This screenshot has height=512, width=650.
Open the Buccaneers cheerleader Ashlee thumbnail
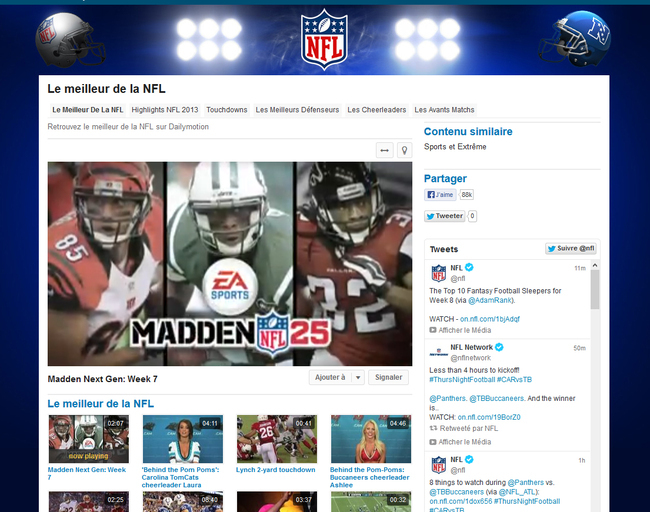point(371,439)
